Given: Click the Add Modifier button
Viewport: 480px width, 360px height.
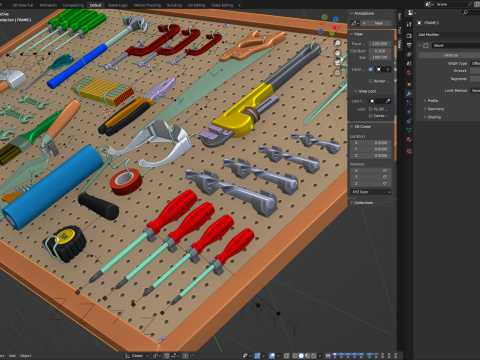Looking at the screenshot, I should (x=449, y=35).
